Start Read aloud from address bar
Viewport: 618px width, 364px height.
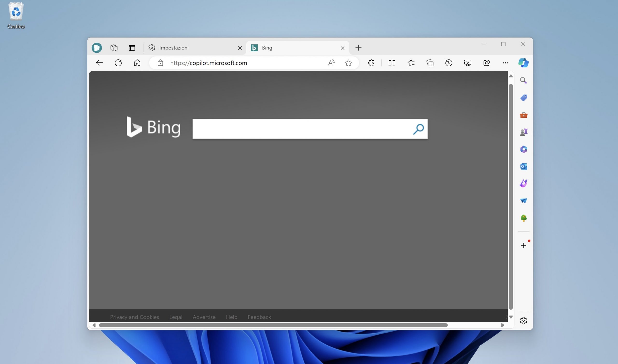[331, 63]
